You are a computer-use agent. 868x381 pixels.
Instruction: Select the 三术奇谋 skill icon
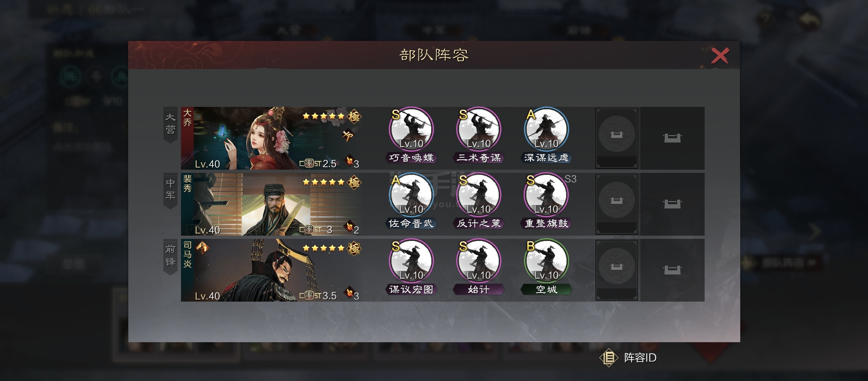pyautogui.click(x=479, y=130)
